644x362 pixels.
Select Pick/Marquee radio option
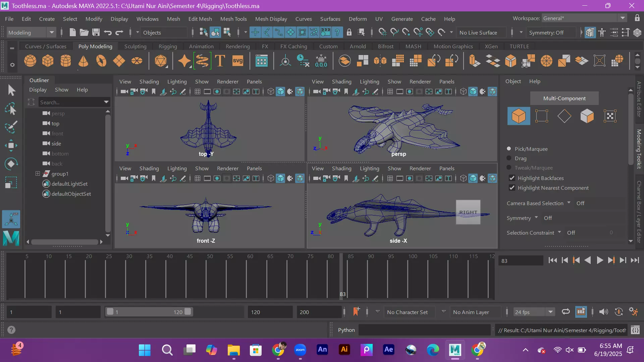click(509, 148)
